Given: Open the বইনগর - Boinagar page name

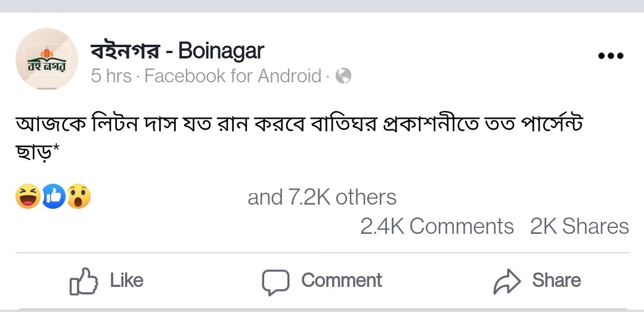Looking at the screenshot, I should click(x=177, y=51).
